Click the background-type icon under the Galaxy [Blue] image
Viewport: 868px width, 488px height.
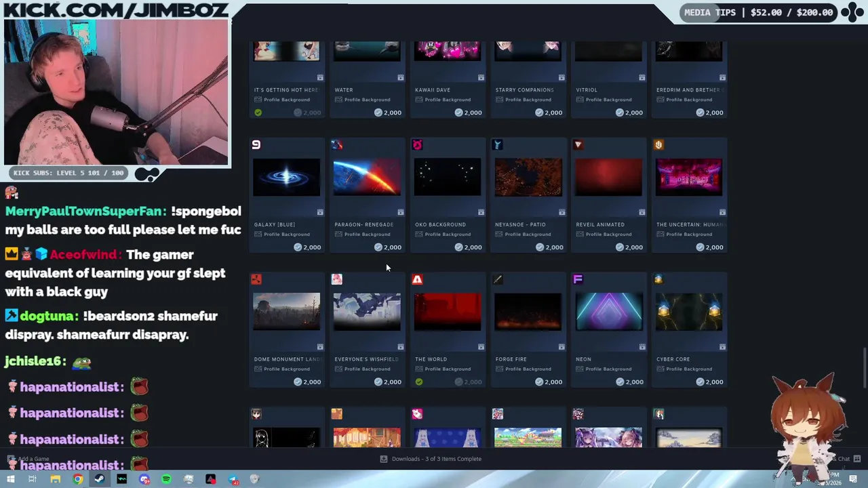click(x=320, y=212)
